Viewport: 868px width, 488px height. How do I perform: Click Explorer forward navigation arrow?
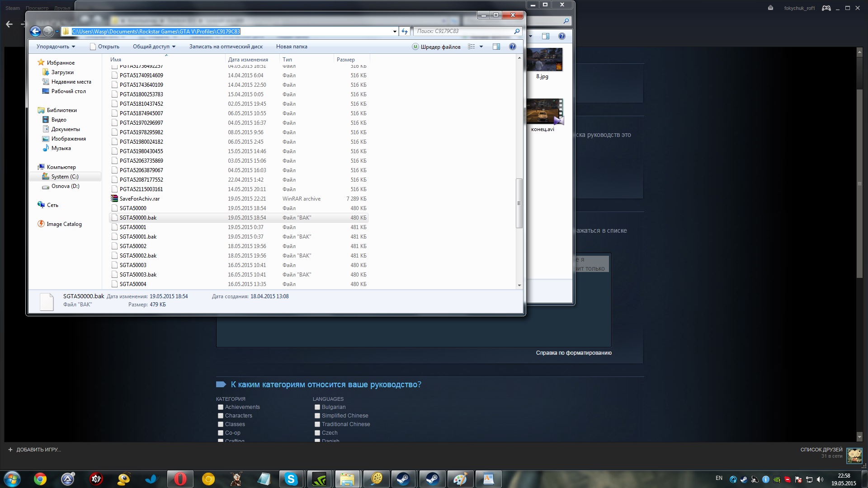[x=48, y=31]
